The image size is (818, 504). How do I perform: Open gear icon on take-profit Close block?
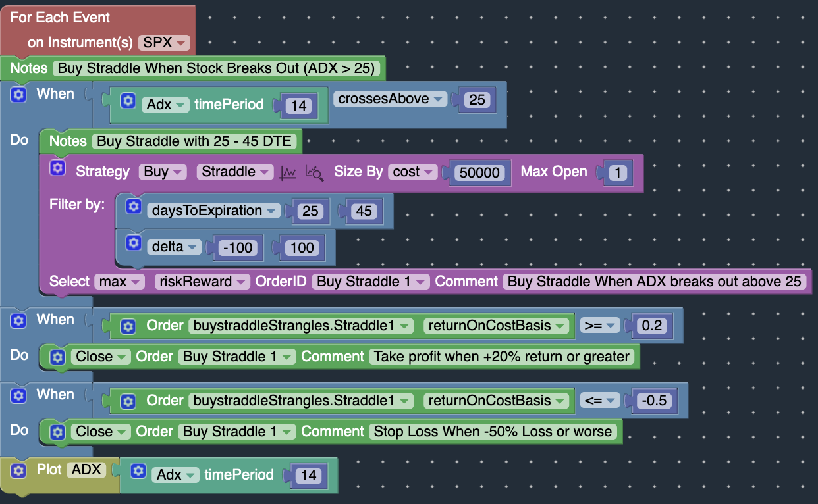58,357
